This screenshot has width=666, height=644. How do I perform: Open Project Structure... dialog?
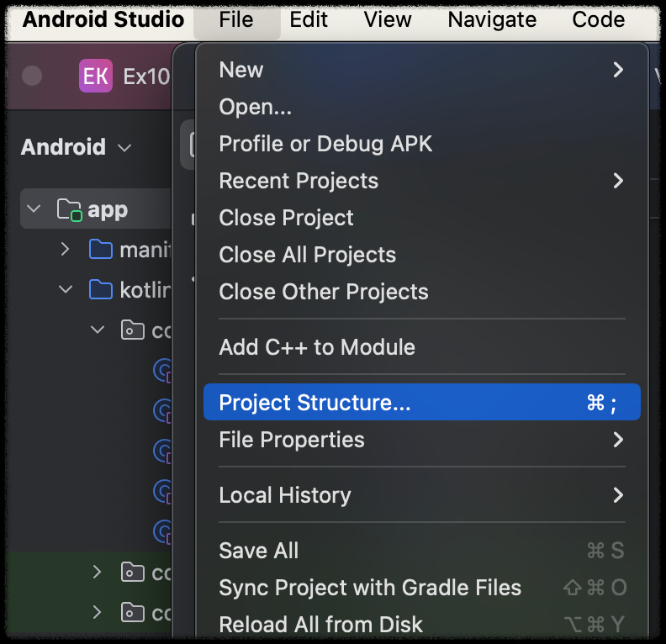(x=422, y=402)
